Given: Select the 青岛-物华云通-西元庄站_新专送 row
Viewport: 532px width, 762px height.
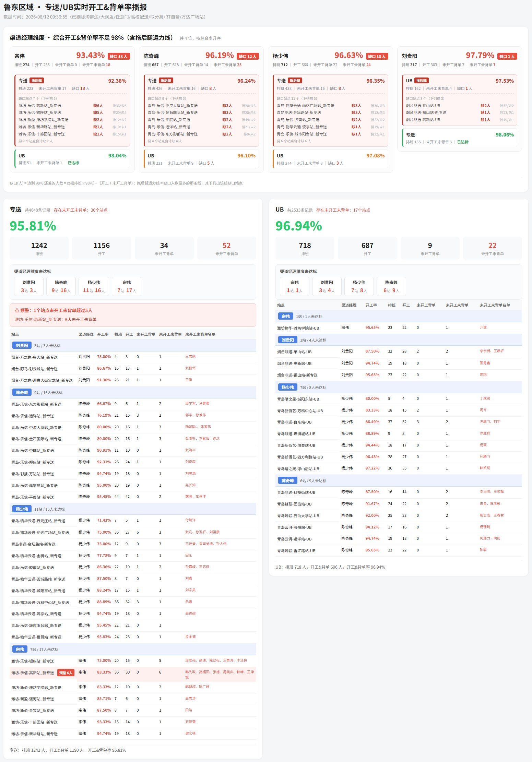Looking at the screenshot, I should [133, 521].
